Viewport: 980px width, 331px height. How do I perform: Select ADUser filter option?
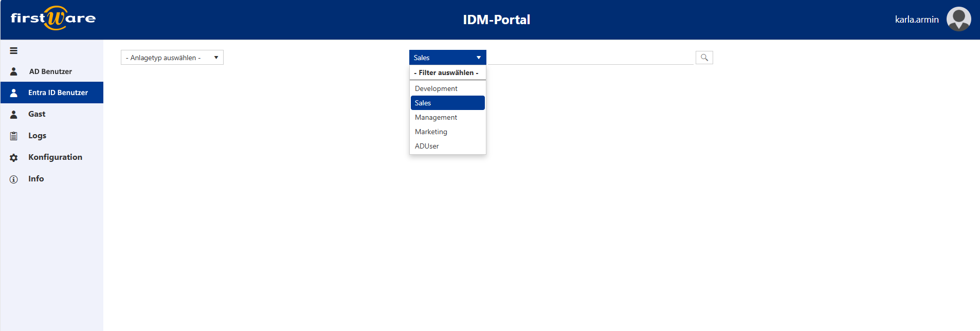(x=427, y=146)
